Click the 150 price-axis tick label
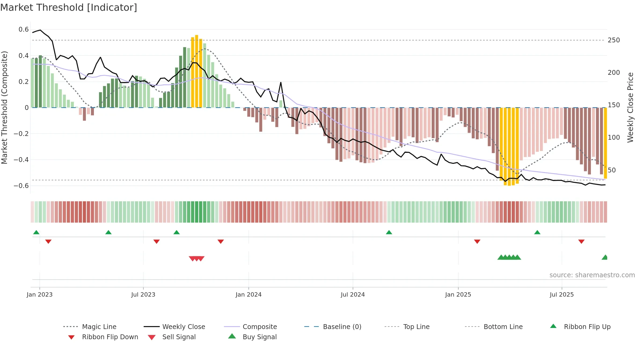 614,105
